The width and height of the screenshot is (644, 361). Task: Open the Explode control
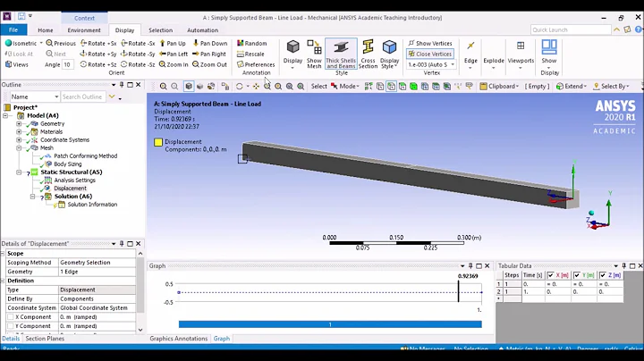494,55
